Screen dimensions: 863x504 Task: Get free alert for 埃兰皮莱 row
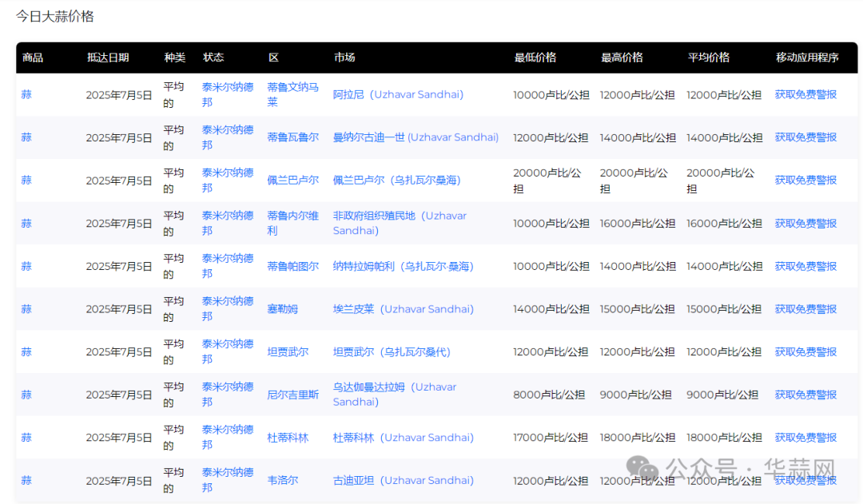click(805, 309)
